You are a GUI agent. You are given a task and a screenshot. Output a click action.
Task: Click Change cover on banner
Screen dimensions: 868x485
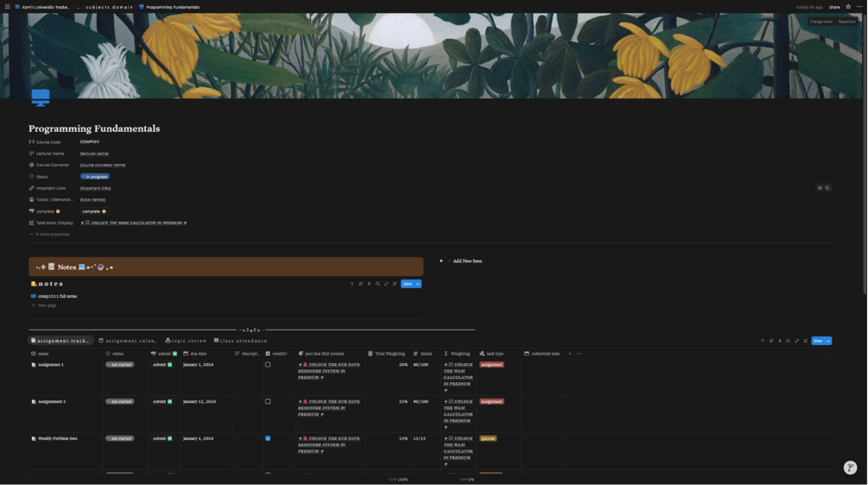click(821, 22)
